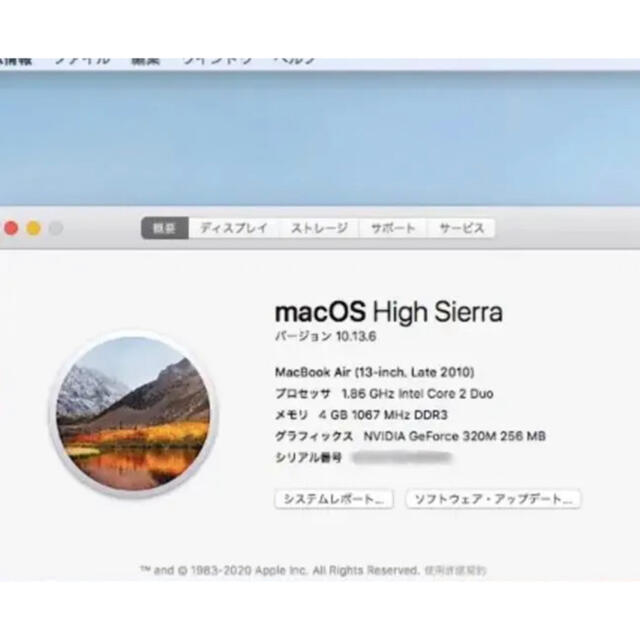Minimize window with yellow button

(33, 228)
